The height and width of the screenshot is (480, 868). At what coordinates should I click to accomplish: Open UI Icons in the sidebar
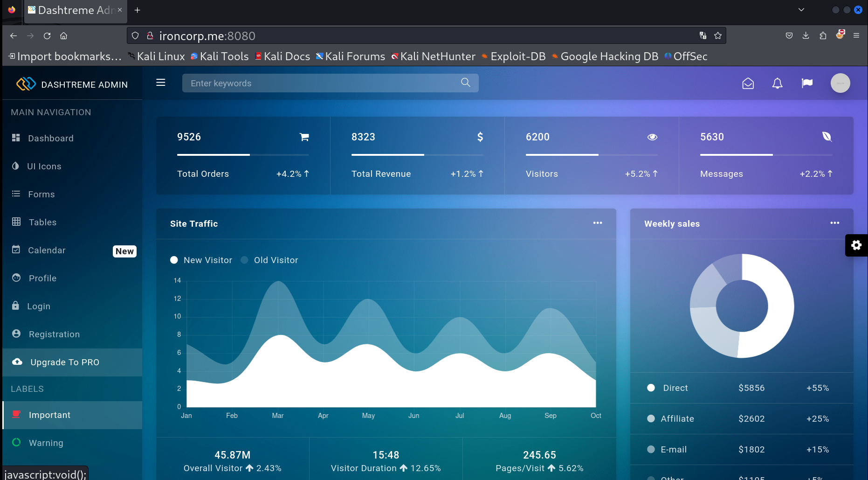click(x=72, y=166)
